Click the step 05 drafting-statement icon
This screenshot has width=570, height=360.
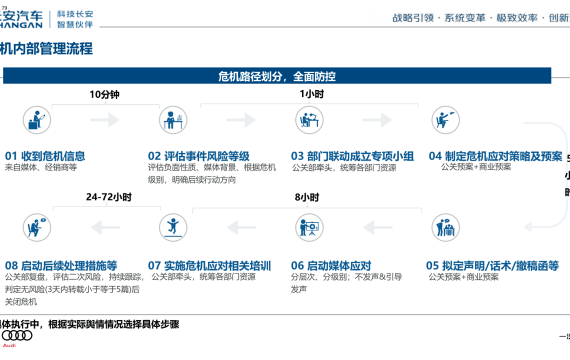click(x=446, y=228)
